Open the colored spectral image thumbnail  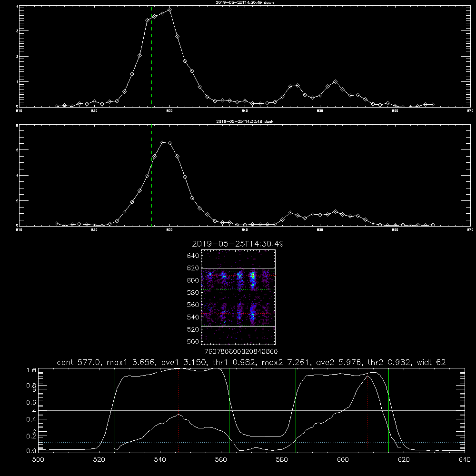(x=238, y=297)
